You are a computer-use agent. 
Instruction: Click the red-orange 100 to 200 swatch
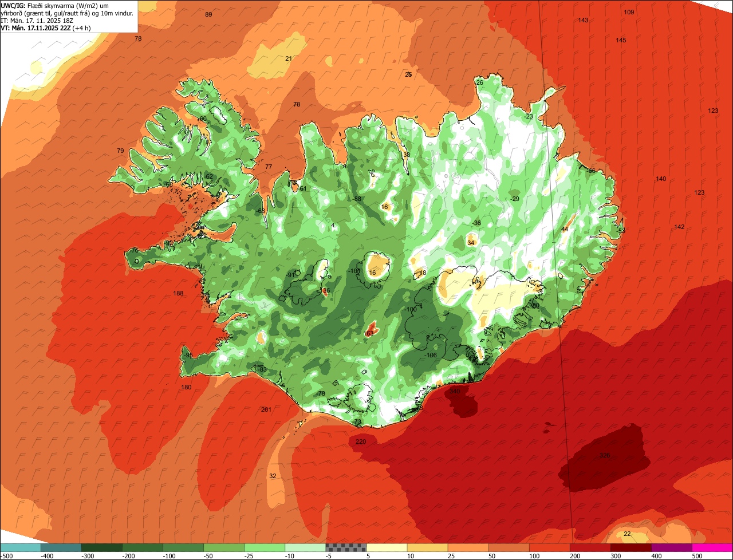[x=549, y=547]
